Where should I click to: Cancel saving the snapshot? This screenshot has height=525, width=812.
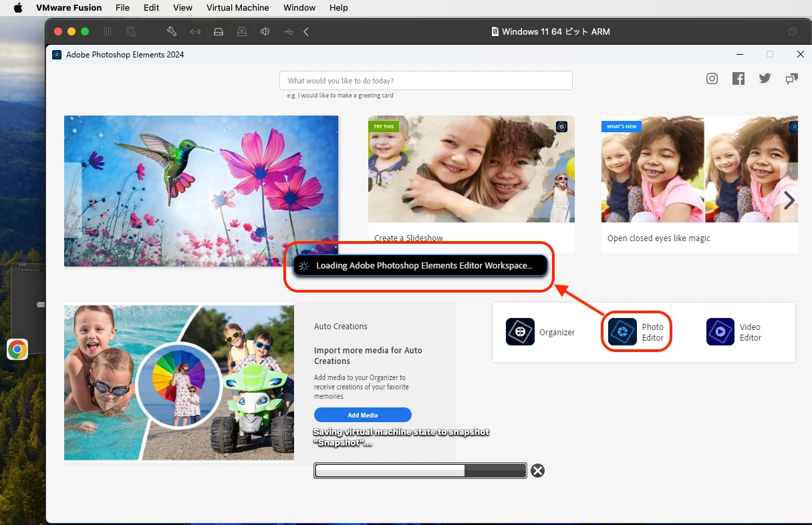pyautogui.click(x=537, y=471)
